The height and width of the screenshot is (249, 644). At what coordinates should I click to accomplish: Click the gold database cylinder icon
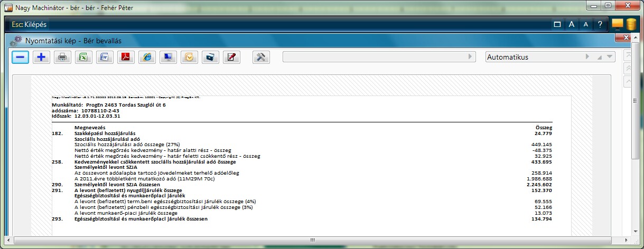(x=631, y=24)
